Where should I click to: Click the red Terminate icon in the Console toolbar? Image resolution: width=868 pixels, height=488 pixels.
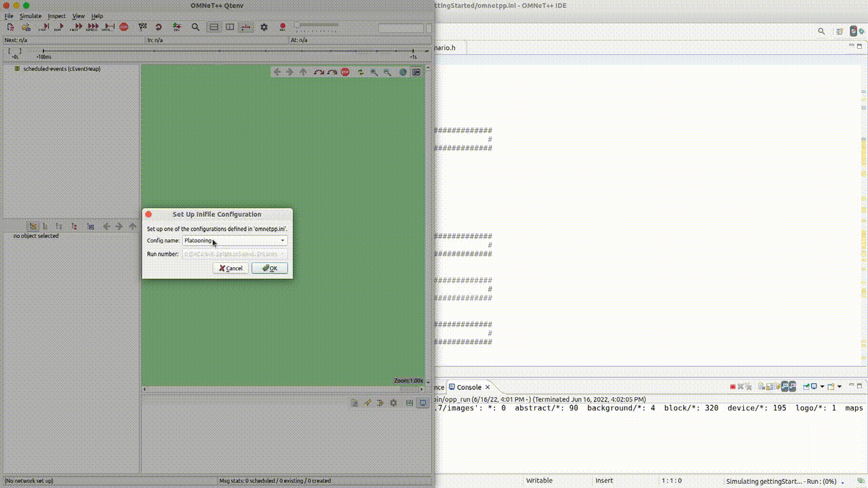pyautogui.click(x=733, y=388)
